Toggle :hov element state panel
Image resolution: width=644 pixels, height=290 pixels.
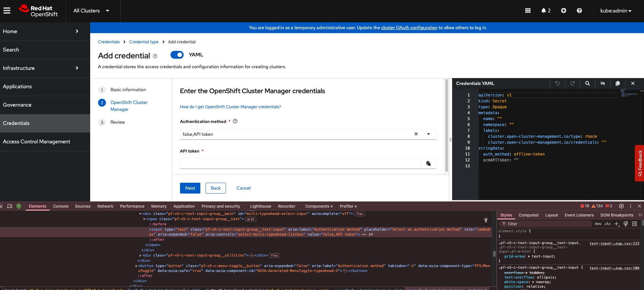coord(598,224)
